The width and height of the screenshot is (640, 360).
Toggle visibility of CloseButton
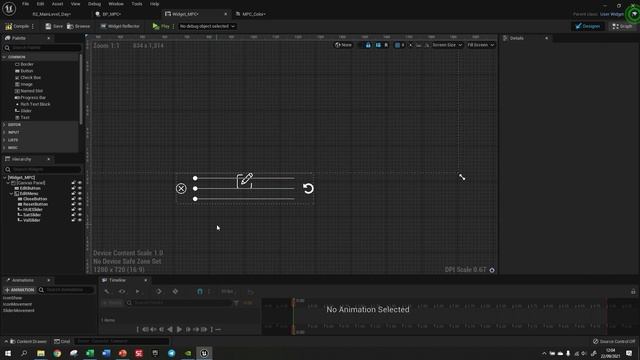80,199
